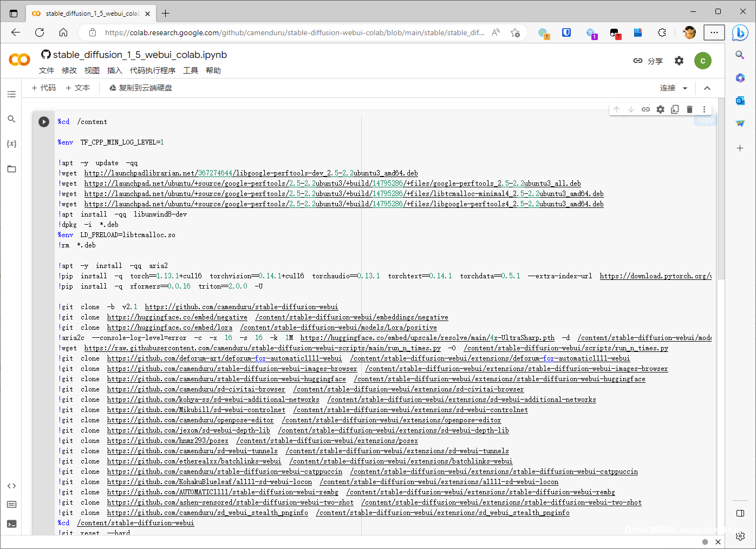Open command palette icon in left sidebar
Viewport: 756px width, 549px height.
(x=11, y=505)
